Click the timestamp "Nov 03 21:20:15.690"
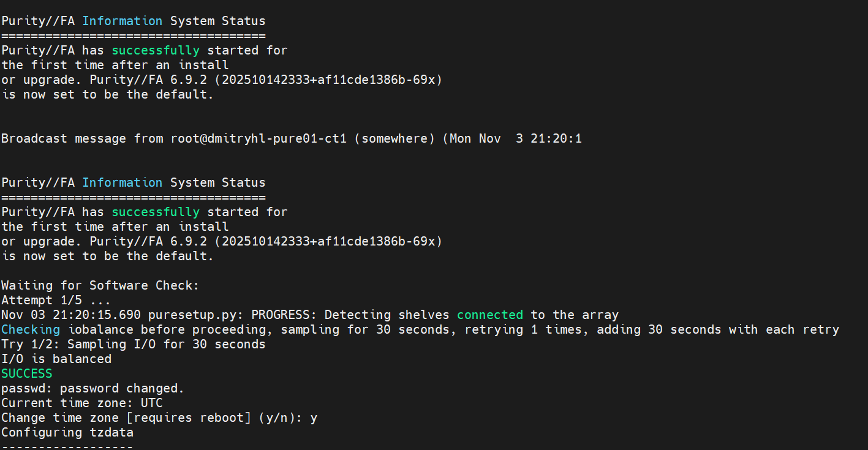The width and height of the screenshot is (868, 450). pos(70,315)
